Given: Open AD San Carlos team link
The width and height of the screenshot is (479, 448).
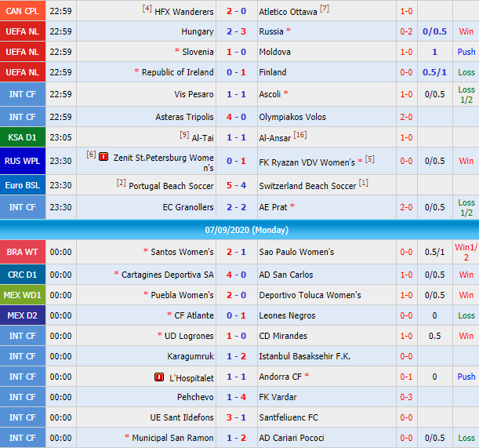Looking at the screenshot, I should [286, 275].
